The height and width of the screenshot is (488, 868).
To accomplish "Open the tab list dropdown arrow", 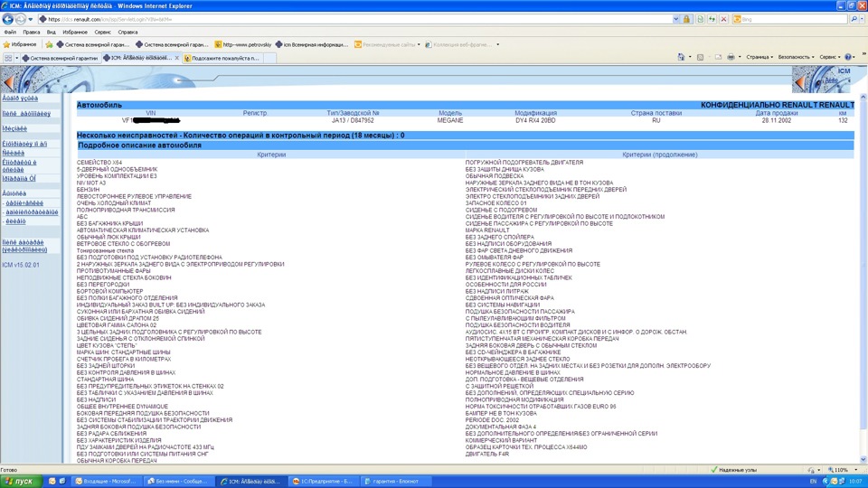I will click(x=16, y=58).
